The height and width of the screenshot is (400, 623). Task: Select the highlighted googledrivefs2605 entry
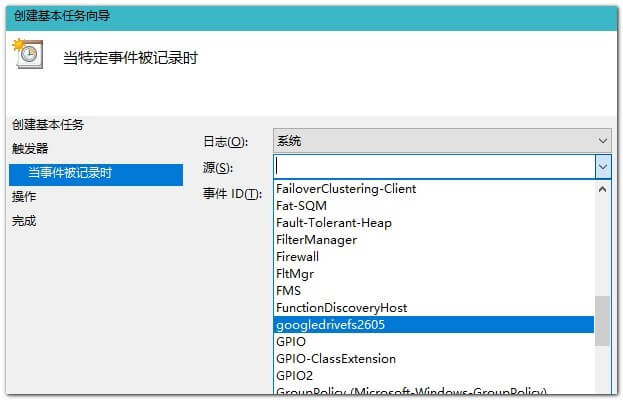[x=330, y=325]
